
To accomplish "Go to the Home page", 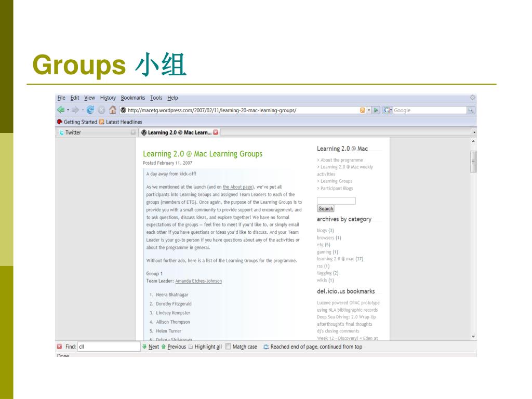I will [x=113, y=110].
